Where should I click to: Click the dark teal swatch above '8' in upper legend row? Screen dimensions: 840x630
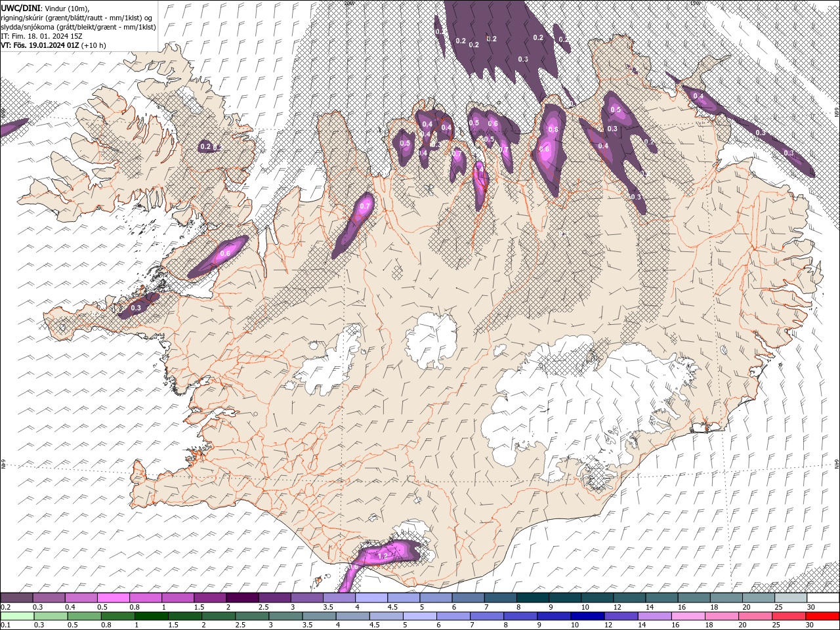[532, 598]
